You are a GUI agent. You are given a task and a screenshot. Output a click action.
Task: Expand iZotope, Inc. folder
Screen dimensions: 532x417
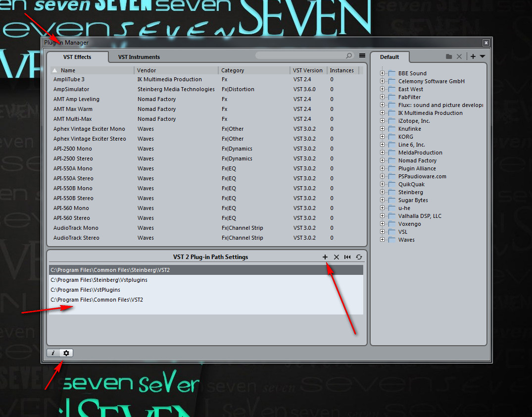pyautogui.click(x=383, y=121)
